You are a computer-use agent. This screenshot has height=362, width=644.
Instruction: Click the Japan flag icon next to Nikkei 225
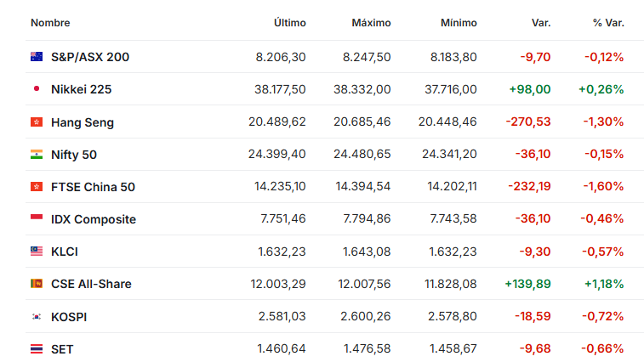tap(37, 89)
